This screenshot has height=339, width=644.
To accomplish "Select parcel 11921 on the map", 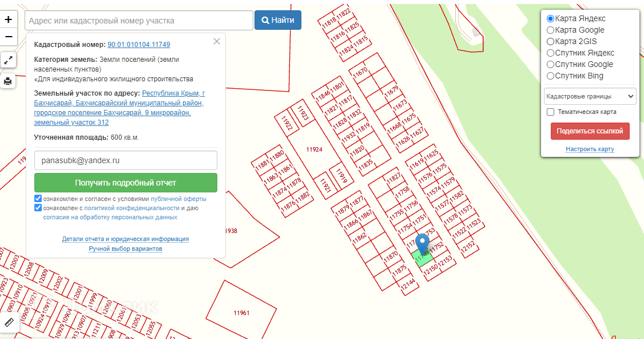I will tap(325, 186).
